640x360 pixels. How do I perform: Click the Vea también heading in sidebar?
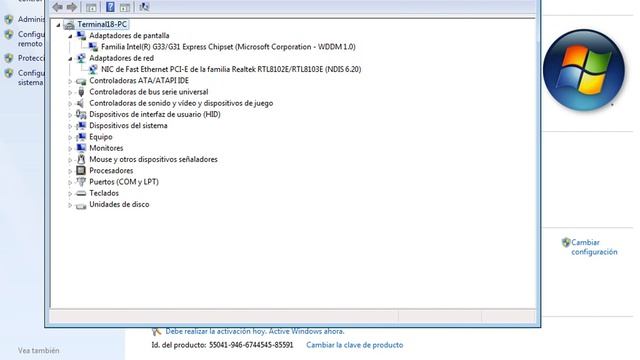[38, 351]
